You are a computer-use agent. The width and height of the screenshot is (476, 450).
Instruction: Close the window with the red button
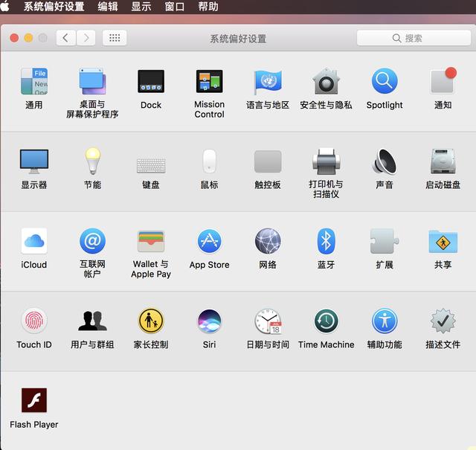(x=14, y=38)
